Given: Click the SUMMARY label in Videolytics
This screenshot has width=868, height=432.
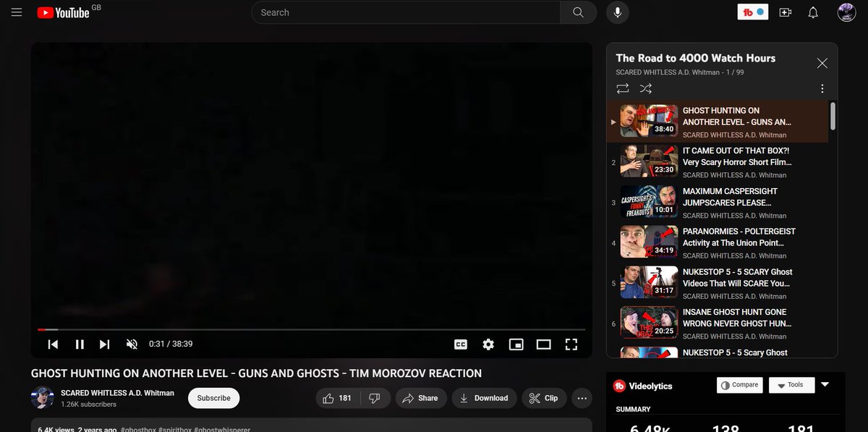Looking at the screenshot, I should coord(633,410).
